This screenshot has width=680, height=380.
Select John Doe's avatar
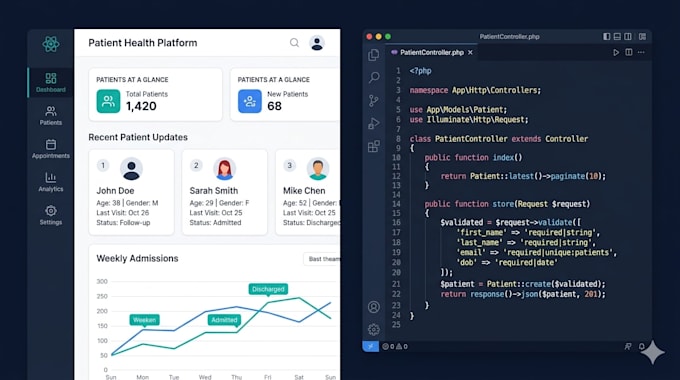[131, 169]
